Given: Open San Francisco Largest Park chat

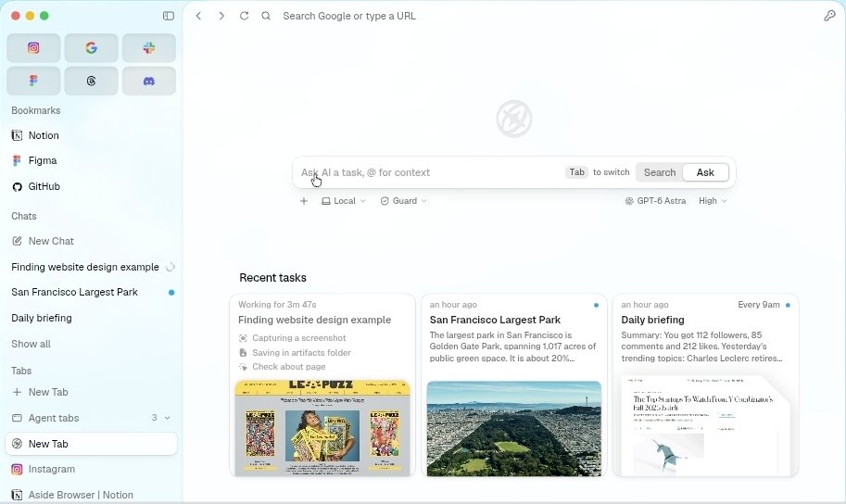Looking at the screenshot, I should (x=91, y=292).
